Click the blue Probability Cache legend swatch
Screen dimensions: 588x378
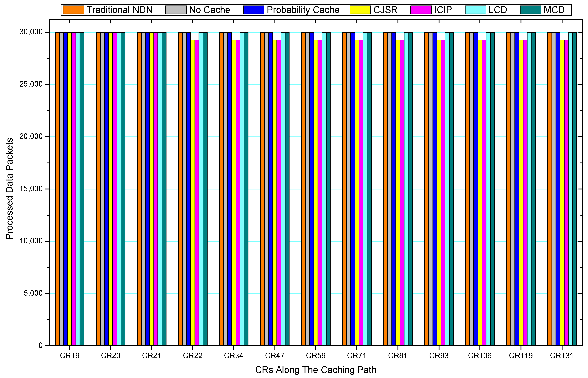click(253, 10)
